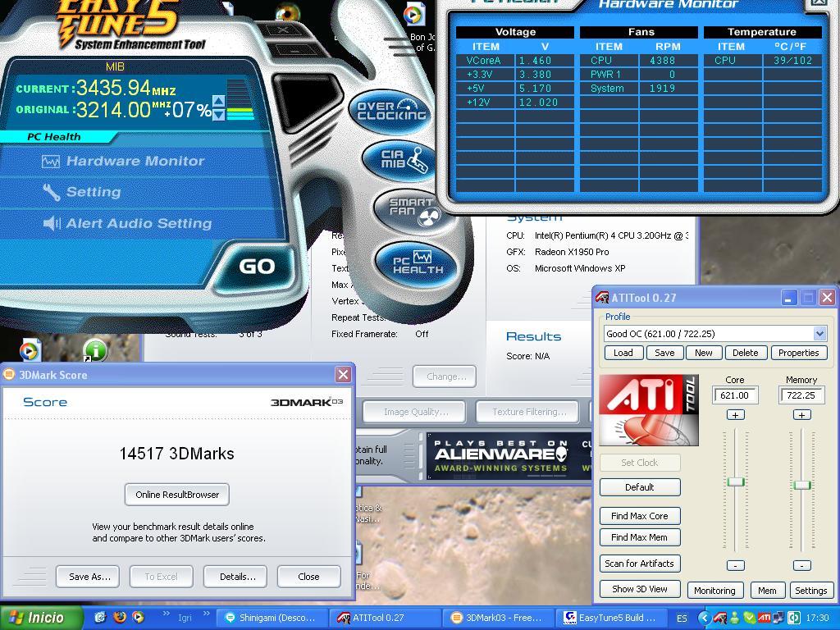Increase the overclock percentage with the up arrow
Screen dimensions: 840x630
click(218, 101)
